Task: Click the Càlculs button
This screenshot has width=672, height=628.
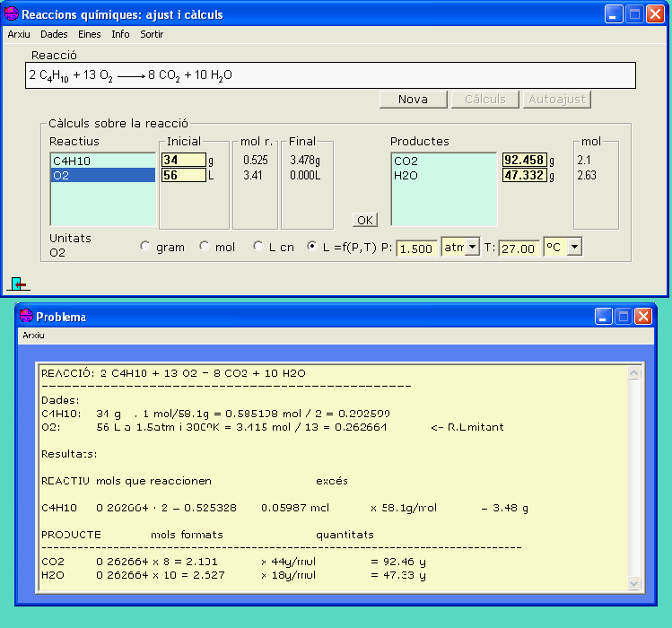Action: (x=485, y=100)
